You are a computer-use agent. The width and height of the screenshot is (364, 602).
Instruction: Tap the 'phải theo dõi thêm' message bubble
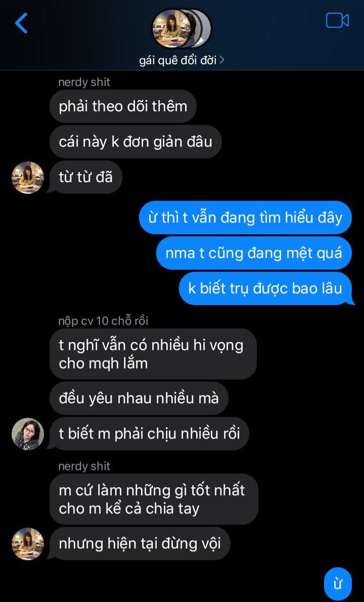123,106
